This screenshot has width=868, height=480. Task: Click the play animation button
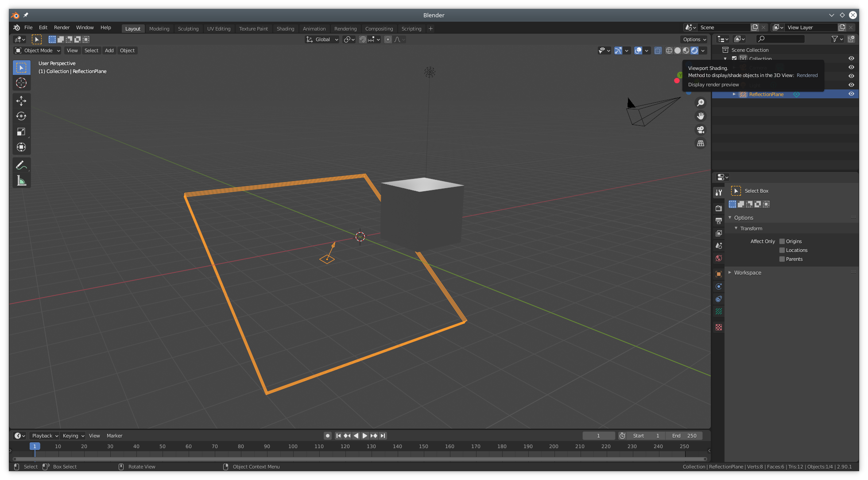(365, 436)
